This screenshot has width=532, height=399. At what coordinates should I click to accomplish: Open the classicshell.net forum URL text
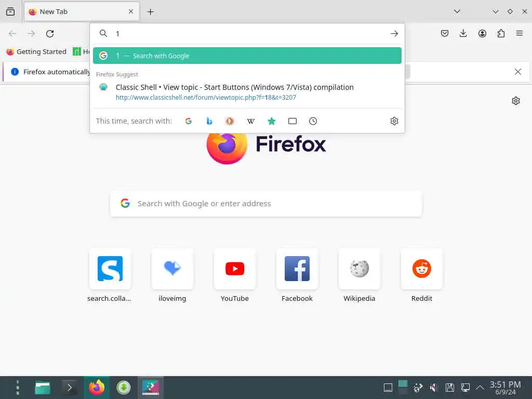[206, 97]
